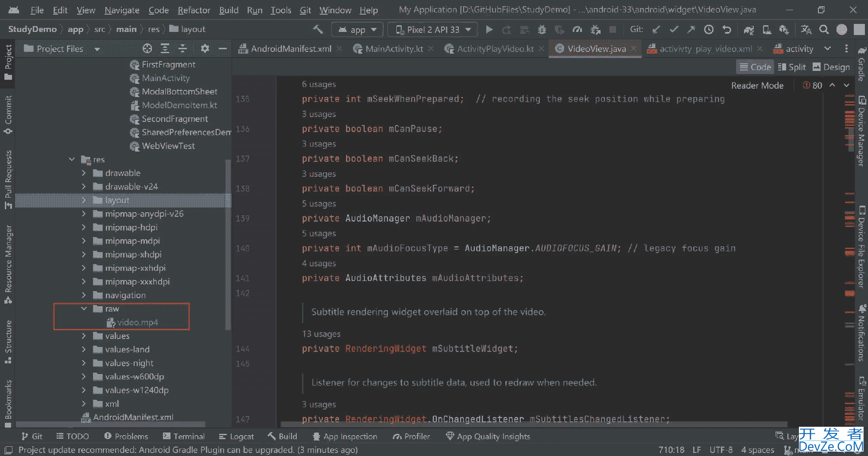Show hidden editor tabs dropdown arrow

click(x=827, y=48)
